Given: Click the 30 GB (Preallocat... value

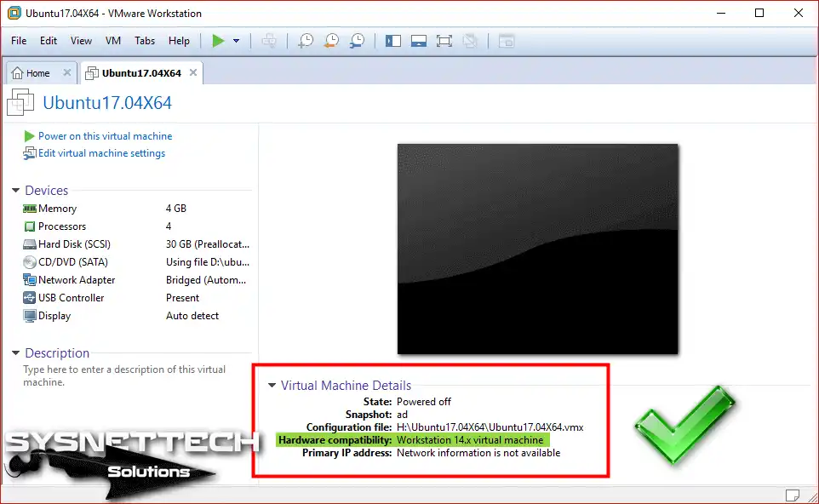Looking at the screenshot, I should pyautogui.click(x=208, y=243).
